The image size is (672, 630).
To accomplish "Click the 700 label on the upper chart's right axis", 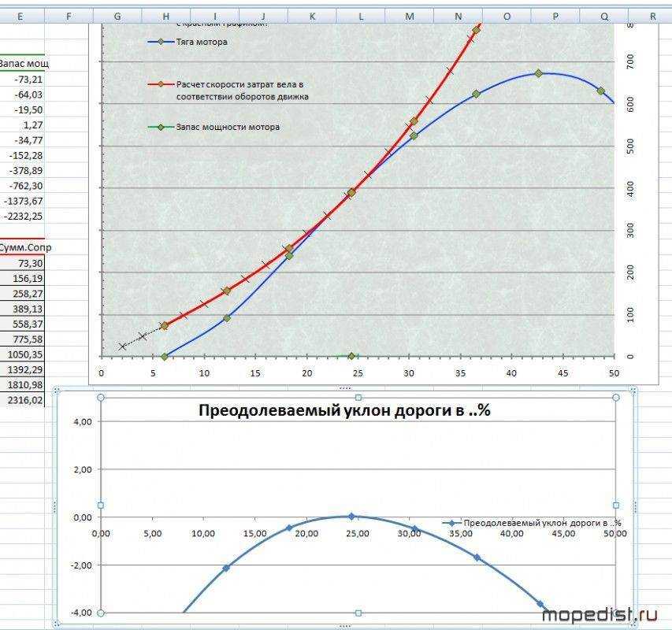I will pos(630,61).
